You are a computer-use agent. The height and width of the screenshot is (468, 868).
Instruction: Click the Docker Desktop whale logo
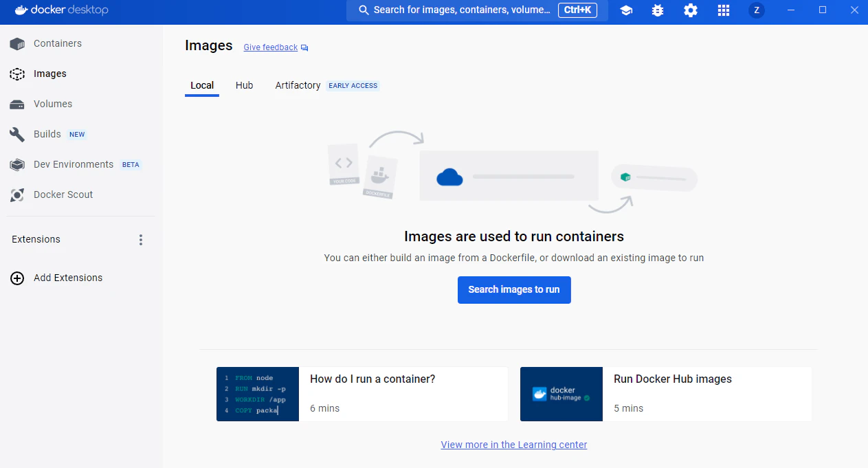tap(21, 10)
